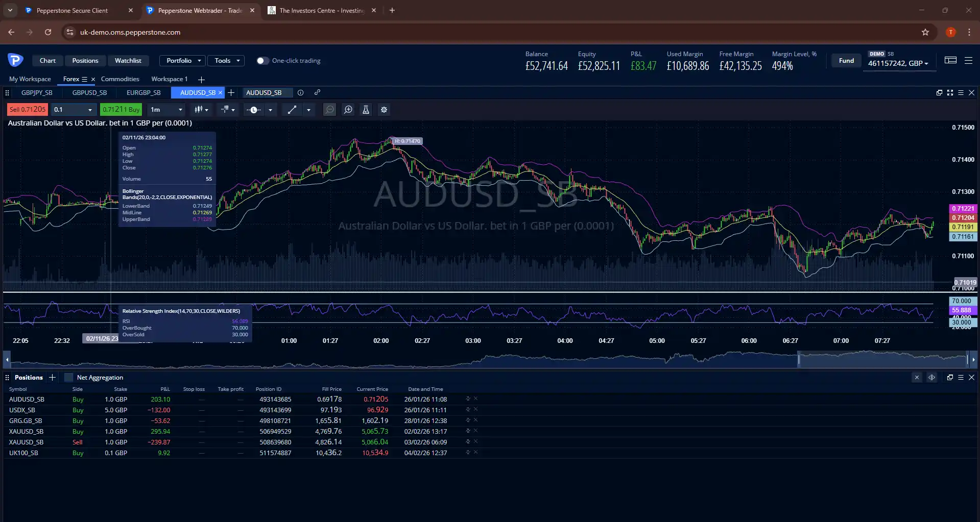Image resolution: width=980 pixels, height=522 pixels.
Task: Switch to Workspace 1 tab
Action: tap(170, 79)
